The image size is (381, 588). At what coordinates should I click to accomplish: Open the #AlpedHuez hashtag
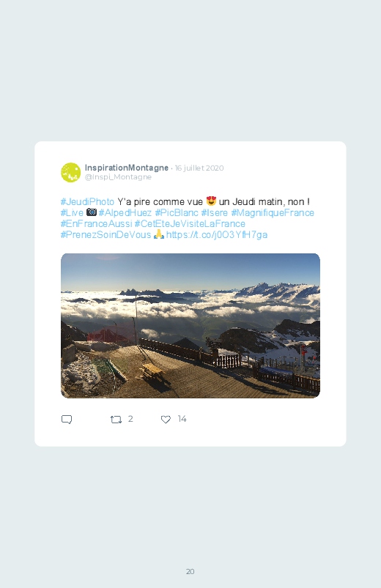click(125, 212)
